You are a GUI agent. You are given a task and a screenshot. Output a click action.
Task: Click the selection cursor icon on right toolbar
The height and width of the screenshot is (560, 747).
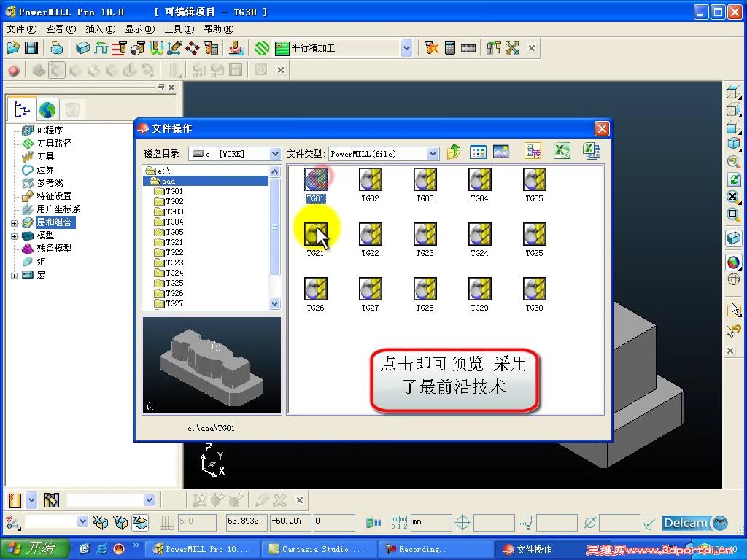click(x=734, y=309)
